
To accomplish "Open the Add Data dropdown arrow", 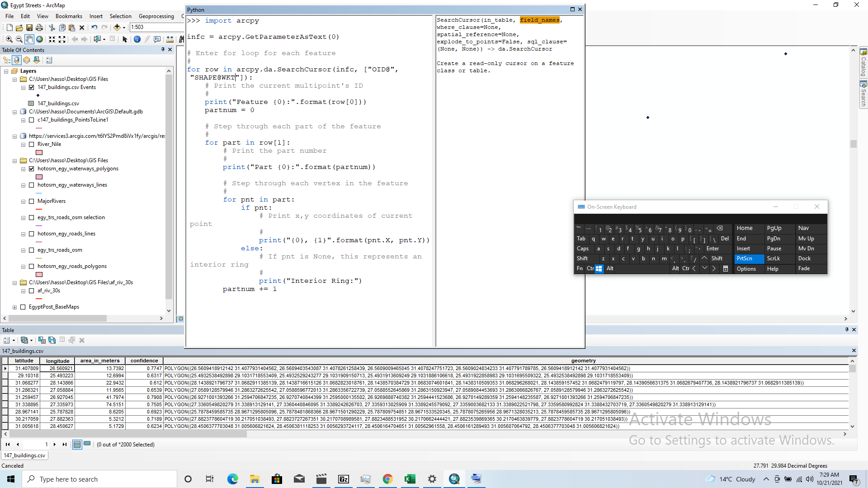I will coord(123,27).
